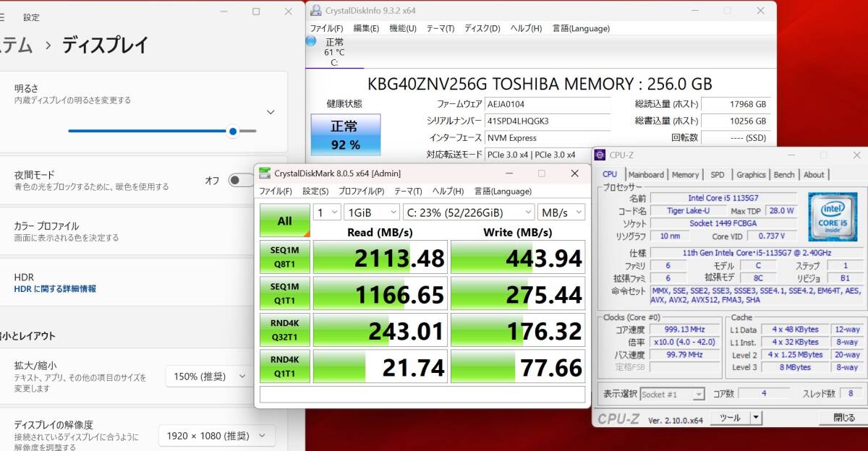This screenshot has width=868, height=451.
Task: Switch to the Bench tab in CPU-Z
Action: point(784,175)
